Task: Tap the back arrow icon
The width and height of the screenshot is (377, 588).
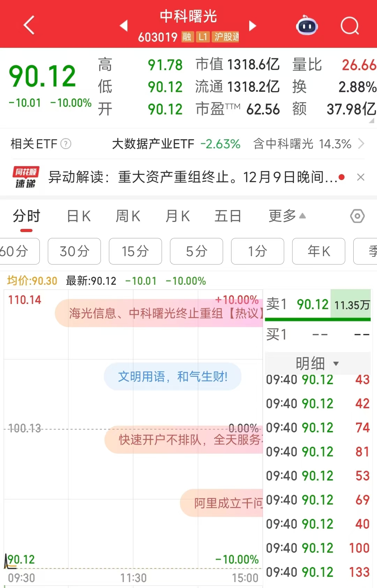Action: pos(29,25)
